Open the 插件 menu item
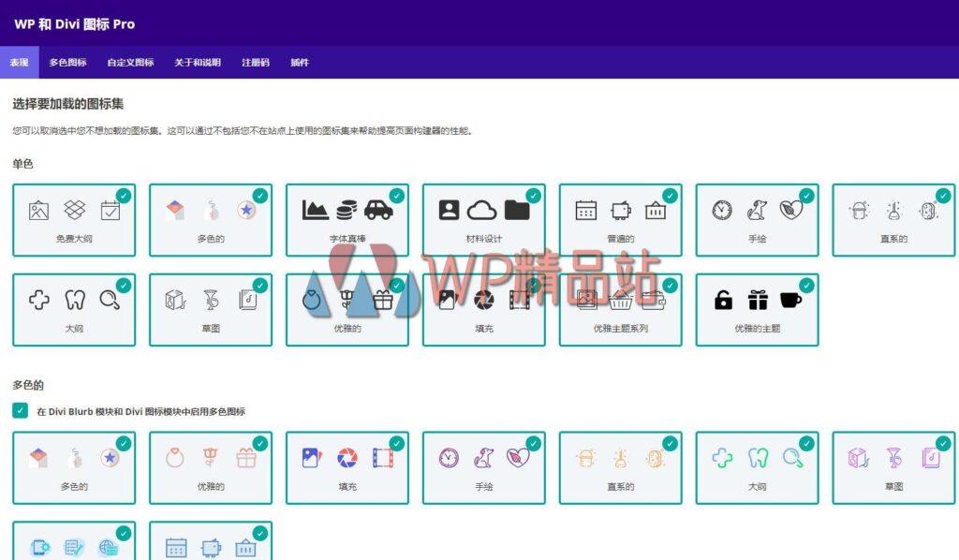Screen dimensions: 959x560 (300, 63)
